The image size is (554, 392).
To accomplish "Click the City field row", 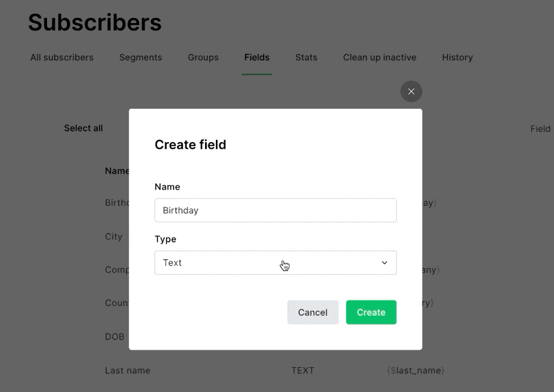I will click(114, 236).
